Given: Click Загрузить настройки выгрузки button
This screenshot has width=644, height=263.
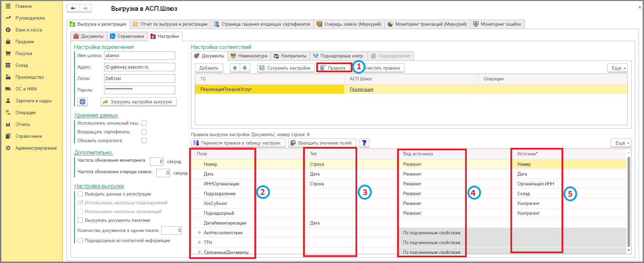Looking at the screenshot, I should click(x=138, y=102).
